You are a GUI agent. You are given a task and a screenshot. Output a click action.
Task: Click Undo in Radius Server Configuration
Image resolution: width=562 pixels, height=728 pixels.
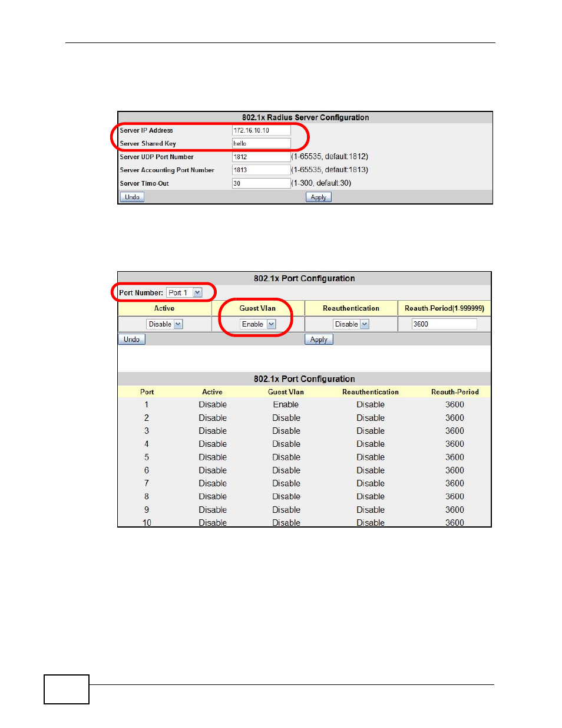132,197
